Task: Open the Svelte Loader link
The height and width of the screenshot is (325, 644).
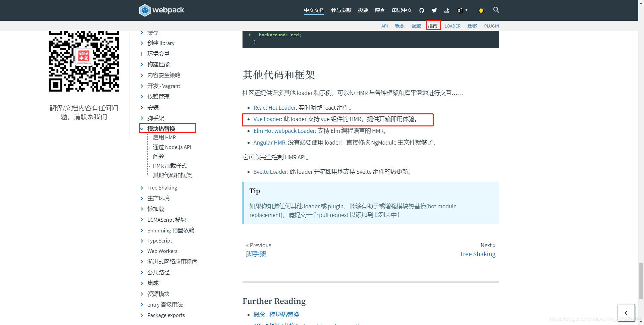Action: point(270,172)
